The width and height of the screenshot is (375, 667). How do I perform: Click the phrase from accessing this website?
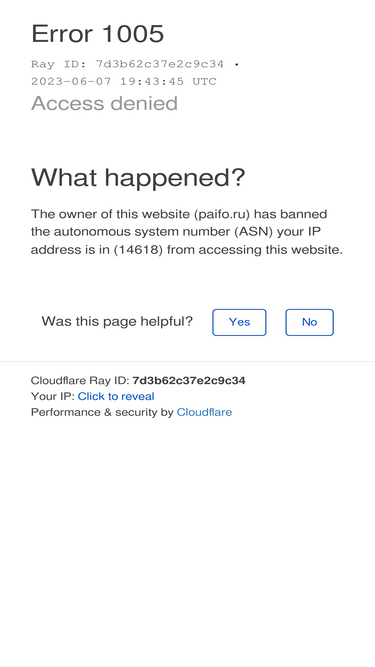(254, 249)
